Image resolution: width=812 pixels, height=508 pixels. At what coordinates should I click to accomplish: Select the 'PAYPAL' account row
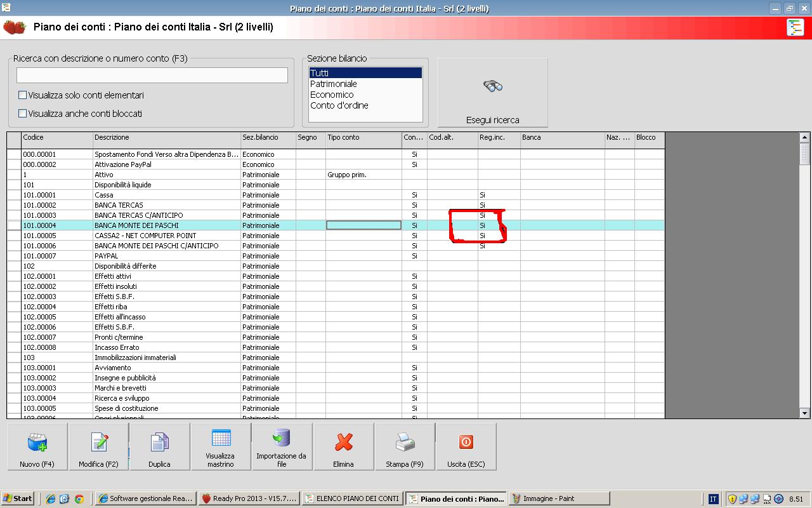[336, 256]
